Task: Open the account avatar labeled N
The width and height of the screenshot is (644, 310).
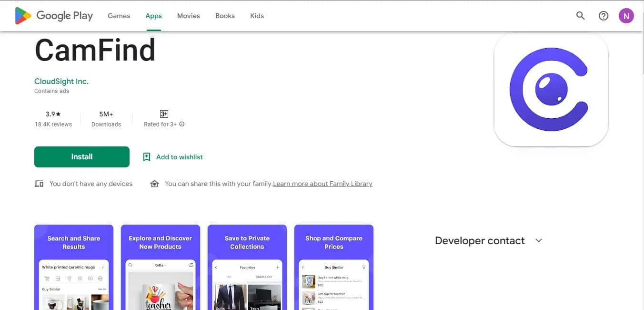Action: pyautogui.click(x=626, y=16)
